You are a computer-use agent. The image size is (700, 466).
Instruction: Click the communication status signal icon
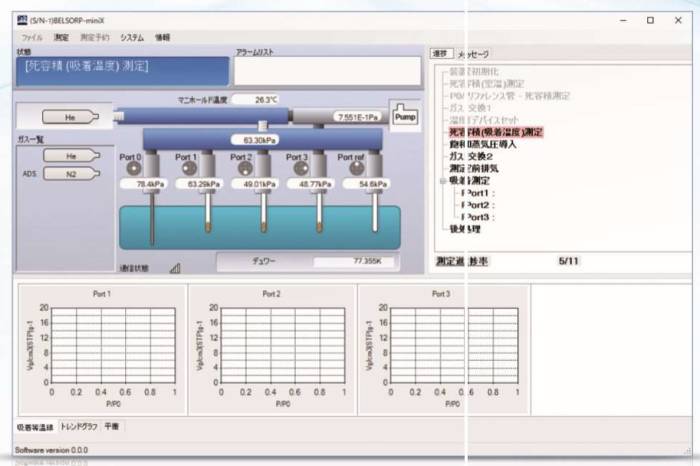[x=175, y=268]
